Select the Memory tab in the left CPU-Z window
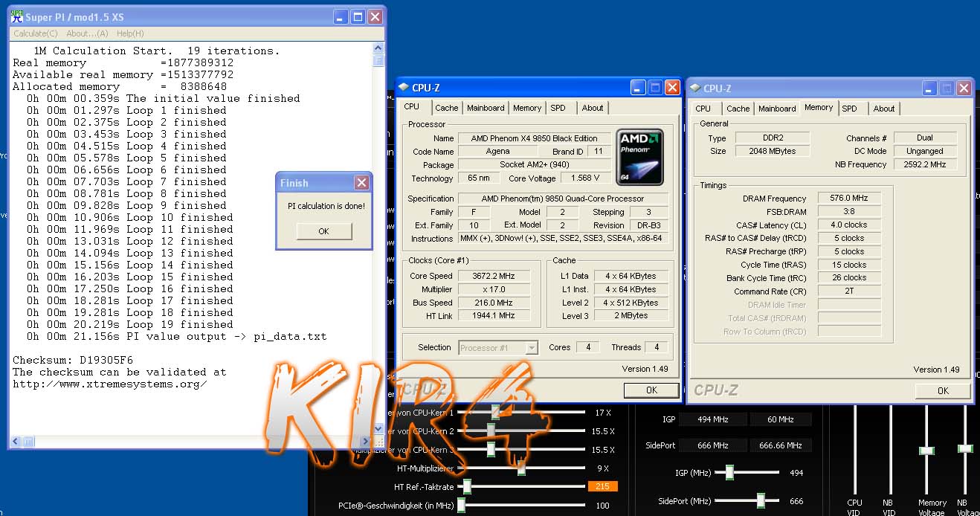Viewport: 980px width, 516px height. [x=527, y=108]
